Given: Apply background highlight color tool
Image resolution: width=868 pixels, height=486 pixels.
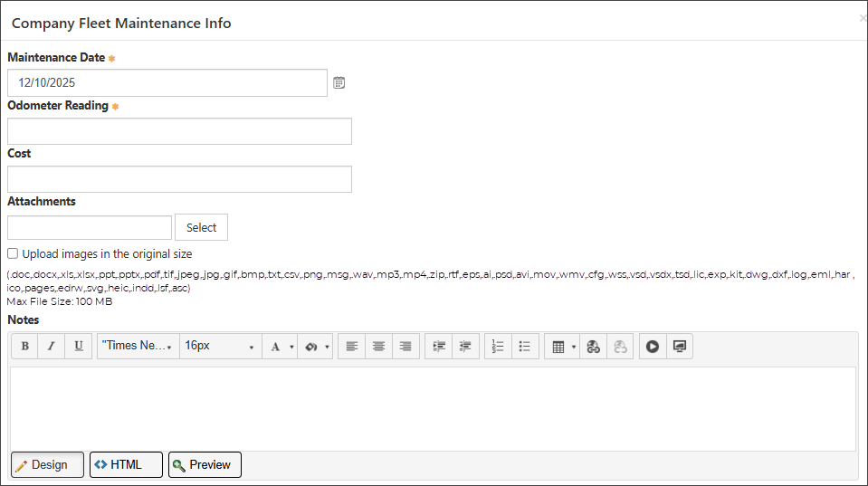Looking at the screenshot, I should pyautogui.click(x=310, y=347).
